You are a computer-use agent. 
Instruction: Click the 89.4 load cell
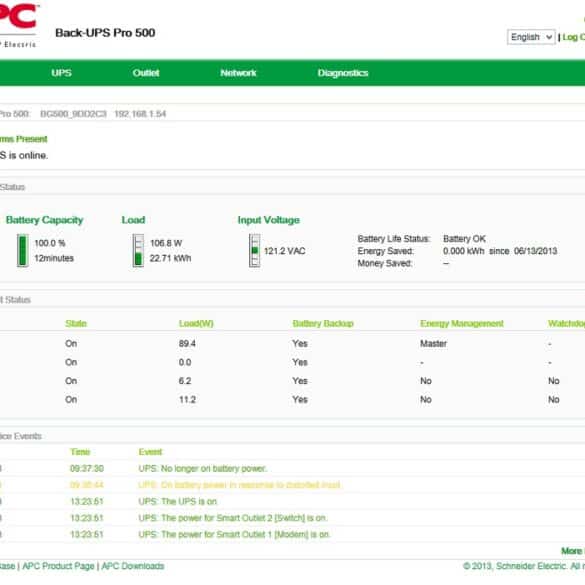187,344
